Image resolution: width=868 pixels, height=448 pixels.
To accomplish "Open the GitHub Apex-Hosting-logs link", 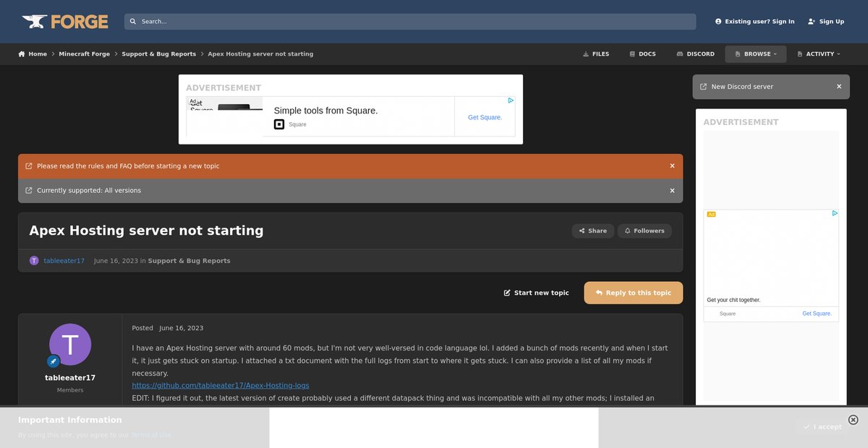I will tap(221, 386).
